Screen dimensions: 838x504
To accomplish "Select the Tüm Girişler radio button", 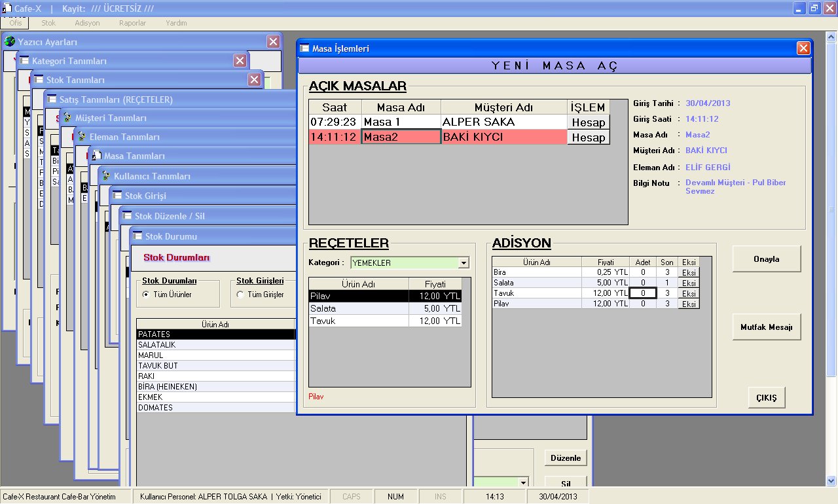I will tap(240, 295).
